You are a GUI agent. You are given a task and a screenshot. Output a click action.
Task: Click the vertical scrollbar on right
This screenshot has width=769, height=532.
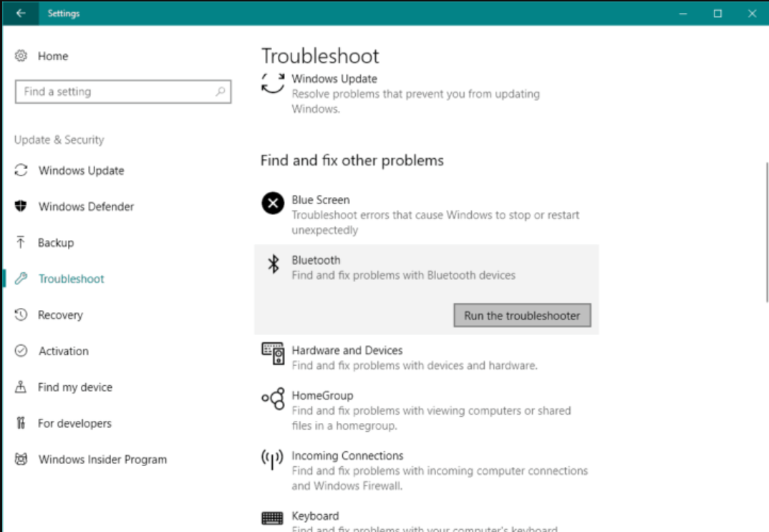tap(766, 229)
